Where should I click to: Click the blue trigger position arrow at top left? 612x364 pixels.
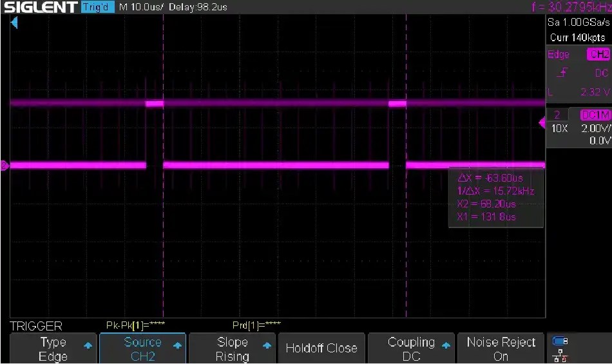(x=14, y=23)
